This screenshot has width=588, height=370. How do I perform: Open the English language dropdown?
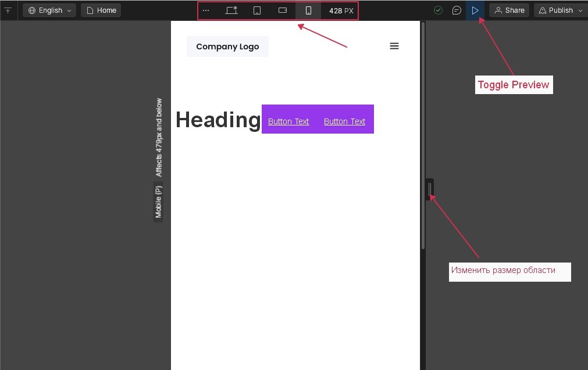pos(49,10)
